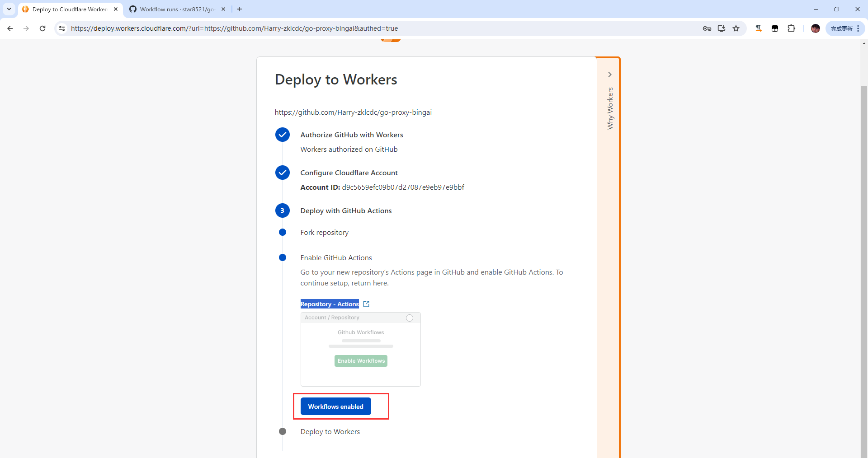Screen dimensions: 868x458
Task: Expand the Why Workers side panel chevron
Action: pos(609,75)
